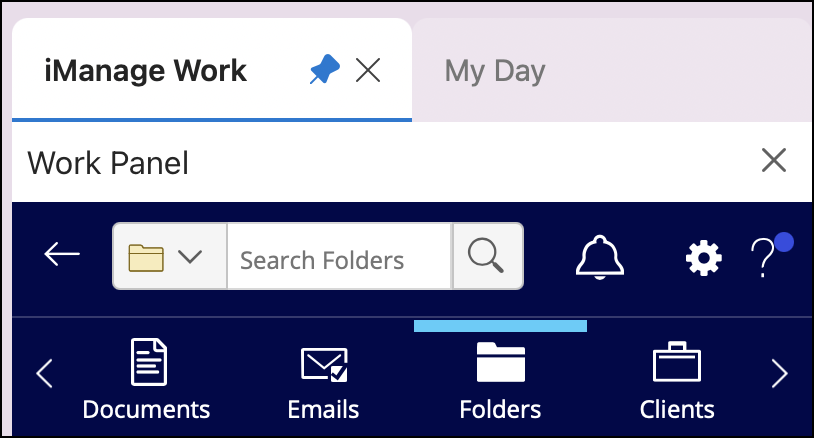The width and height of the screenshot is (814, 438).
Task: Click the magnifying glass search button
Action: coord(487,257)
